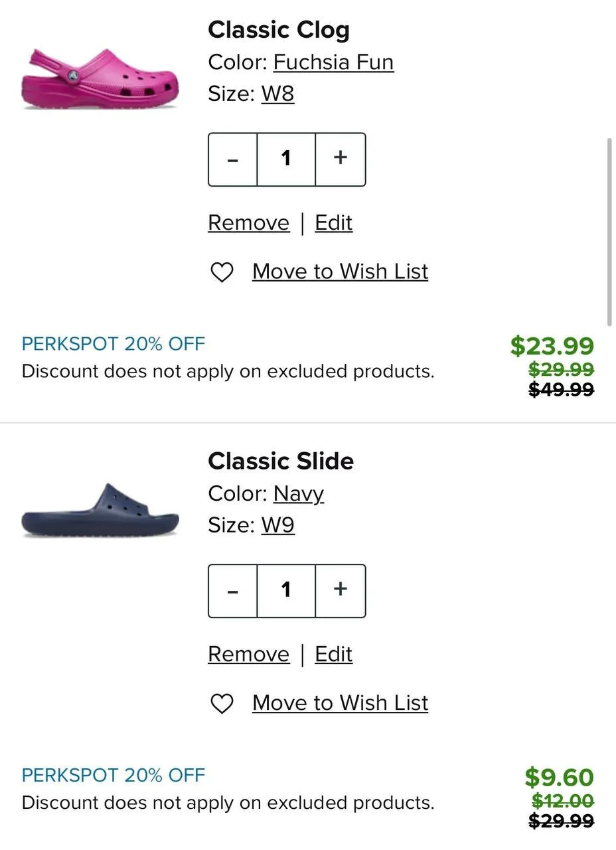Increase Classic Clog quantity with plus
This screenshot has width=616, height=850.
pyautogui.click(x=340, y=158)
